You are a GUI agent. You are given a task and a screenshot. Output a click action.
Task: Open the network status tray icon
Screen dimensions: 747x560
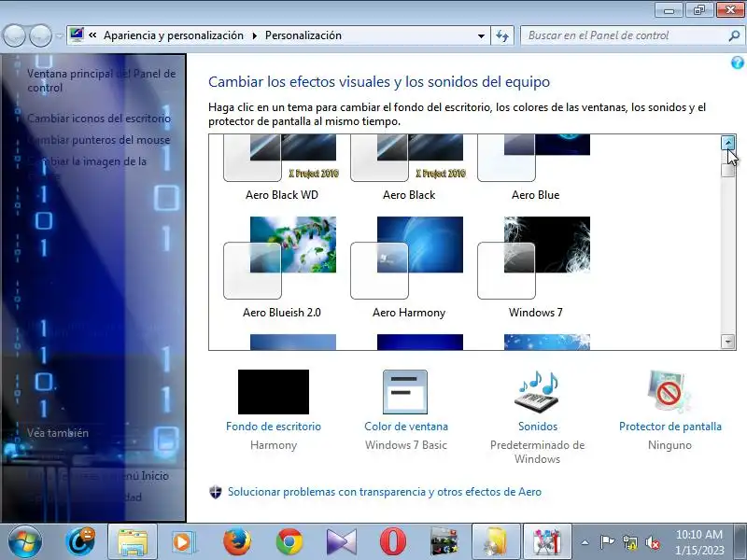coord(629,542)
